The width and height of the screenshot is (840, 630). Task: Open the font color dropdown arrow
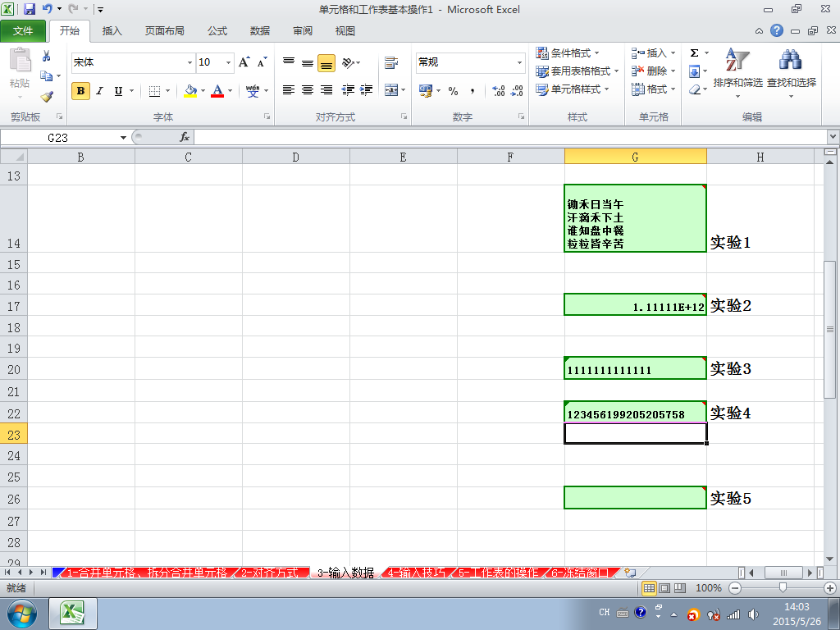pos(231,90)
